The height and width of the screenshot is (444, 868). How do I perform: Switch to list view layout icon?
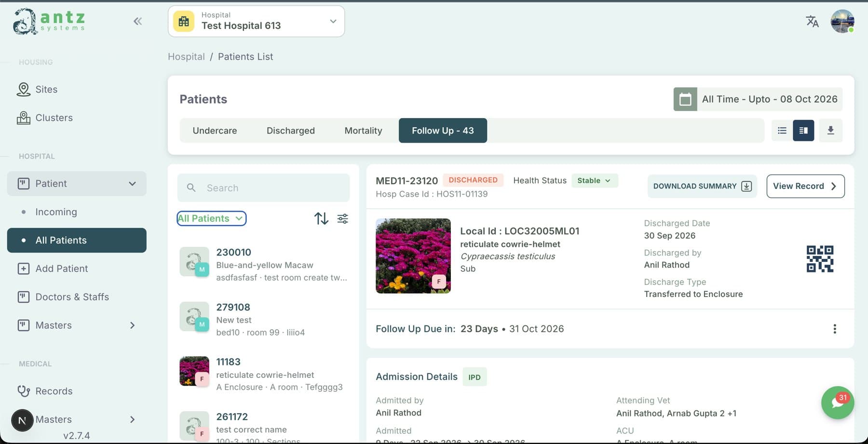click(782, 131)
